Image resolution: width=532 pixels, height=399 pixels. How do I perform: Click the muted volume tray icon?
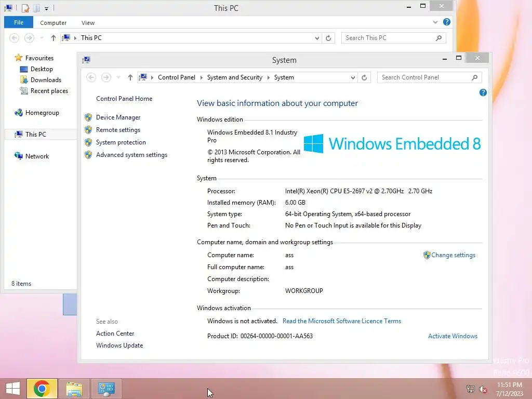483,389
